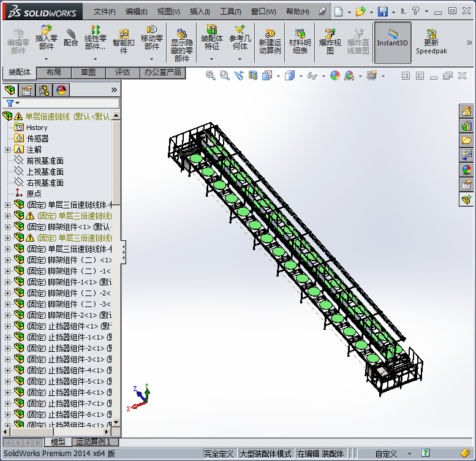
Task: Select Move Component (移动零部件) tool
Action: click(x=151, y=38)
